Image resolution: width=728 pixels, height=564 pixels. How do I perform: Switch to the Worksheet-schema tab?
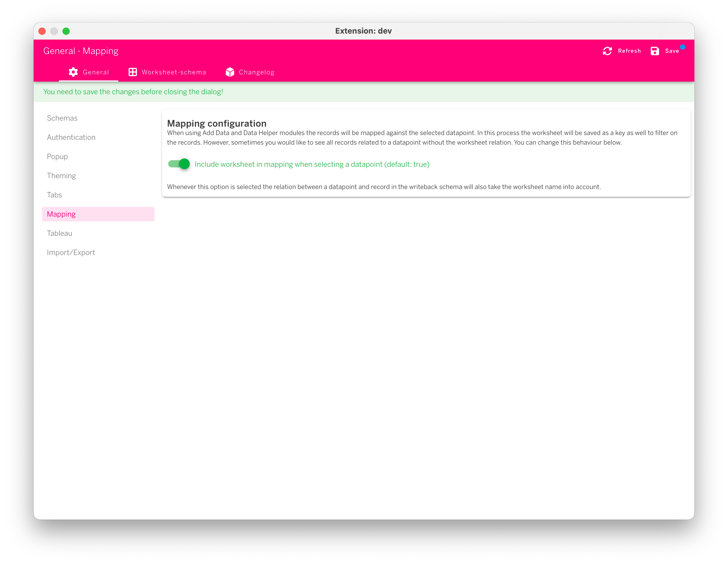tap(173, 72)
